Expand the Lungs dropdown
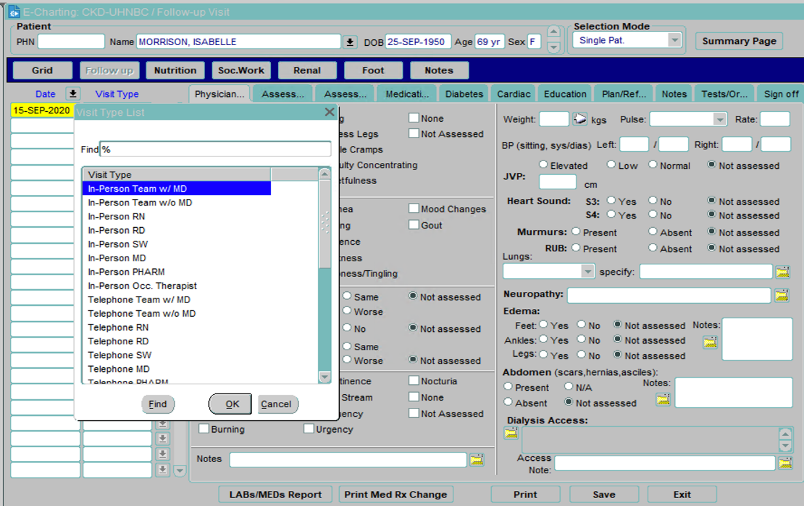Viewport: 804px width, 506px height. (x=587, y=272)
